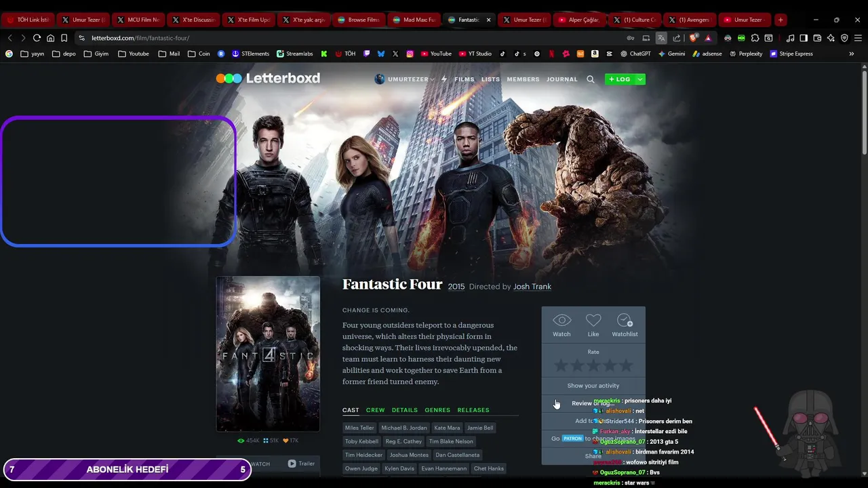Viewport: 868px width, 488px height.
Task: Open director Josh Trank link
Action: (532, 287)
